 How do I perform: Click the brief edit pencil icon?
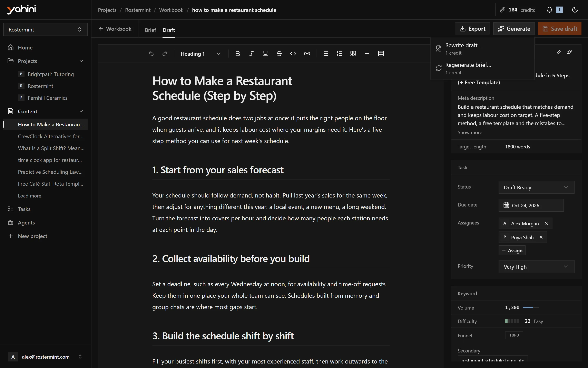[559, 52]
